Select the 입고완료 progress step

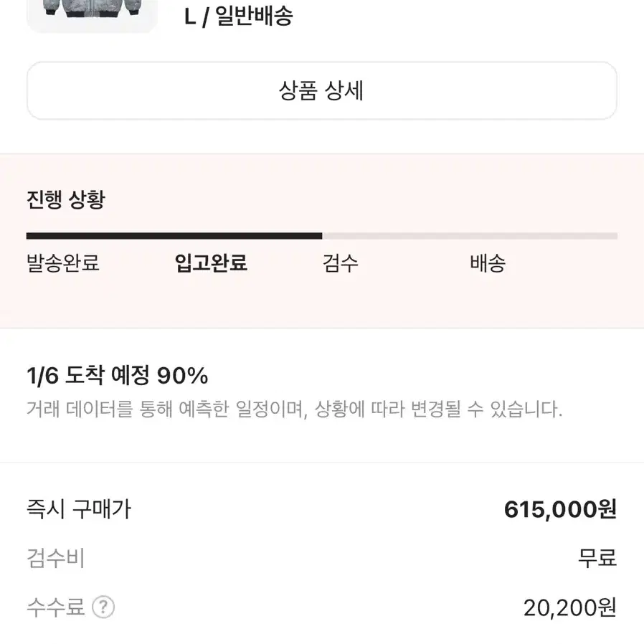point(211,263)
